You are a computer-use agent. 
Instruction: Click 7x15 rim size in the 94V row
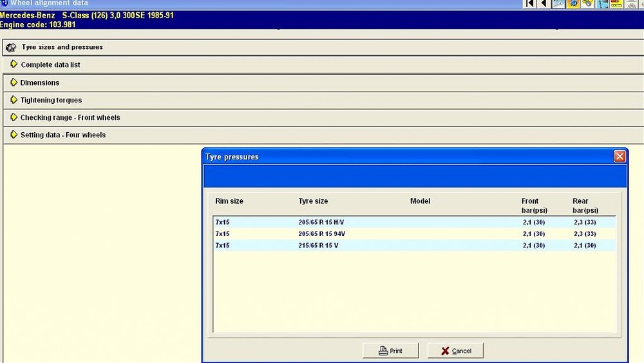pyautogui.click(x=222, y=233)
